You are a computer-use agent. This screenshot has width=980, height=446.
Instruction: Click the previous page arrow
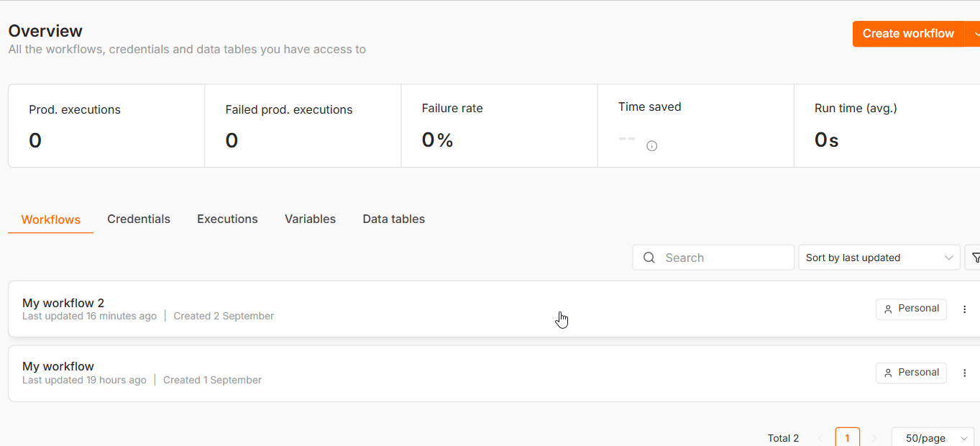tap(820, 438)
